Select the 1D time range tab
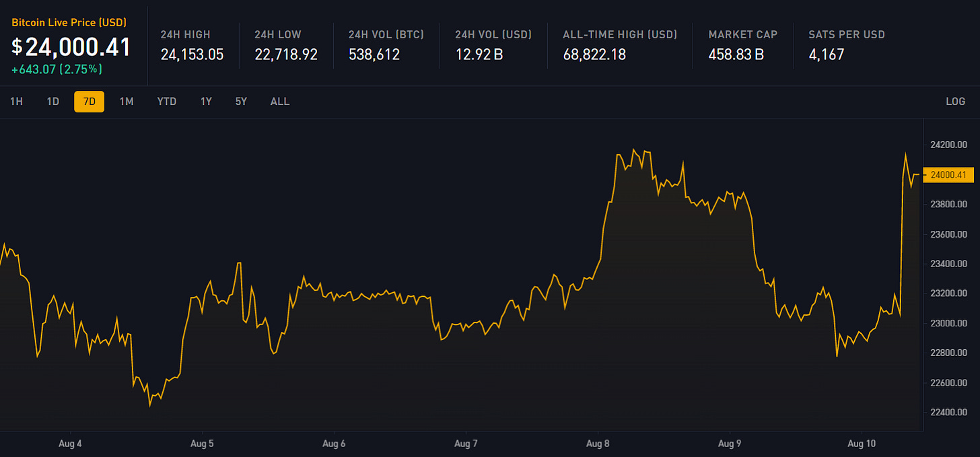 [53, 102]
